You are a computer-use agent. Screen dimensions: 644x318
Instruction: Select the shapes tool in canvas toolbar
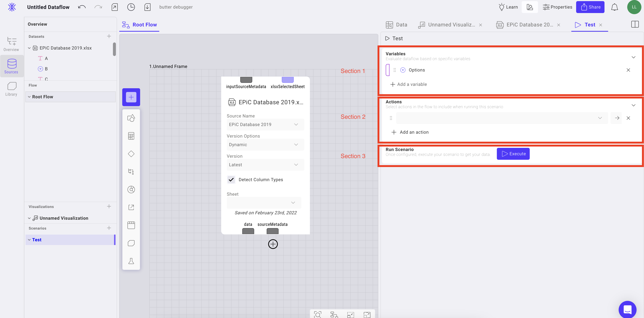point(131,118)
